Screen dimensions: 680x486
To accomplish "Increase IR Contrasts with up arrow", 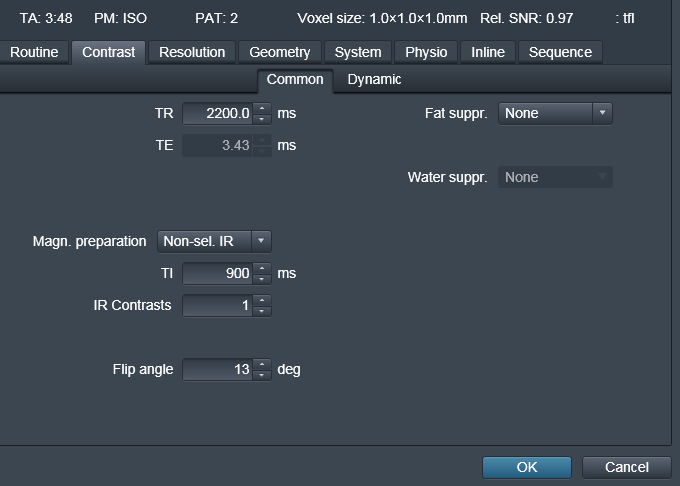I will 262,300.
